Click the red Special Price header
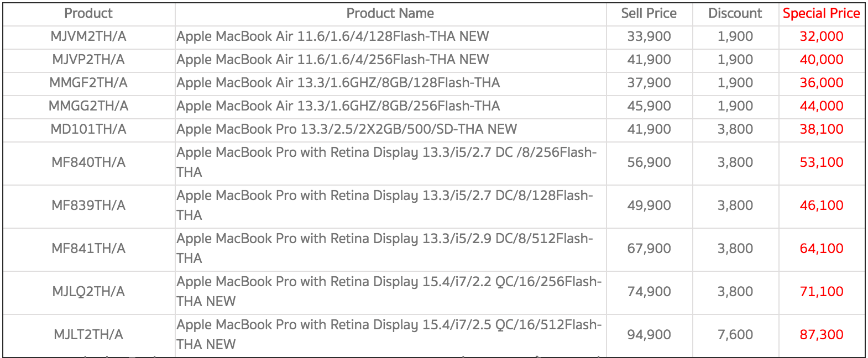The height and width of the screenshot is (358, 868). coord(821,13)
